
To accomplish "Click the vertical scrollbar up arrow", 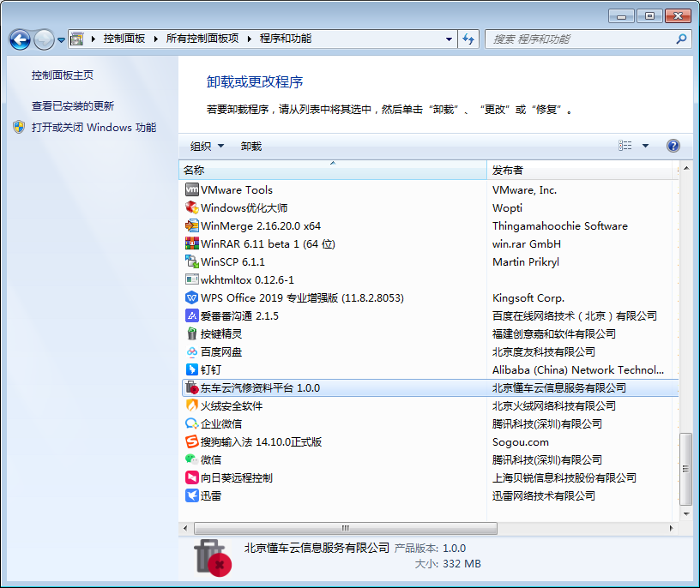I will [x=686, y=169].
